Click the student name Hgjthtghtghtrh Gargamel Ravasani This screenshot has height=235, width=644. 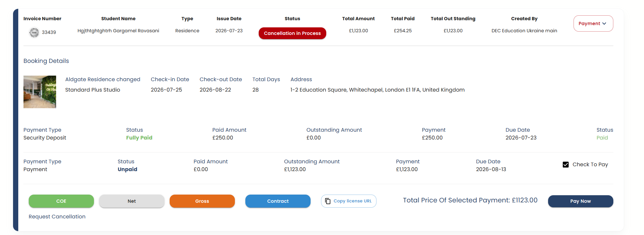tap(118, 31)
